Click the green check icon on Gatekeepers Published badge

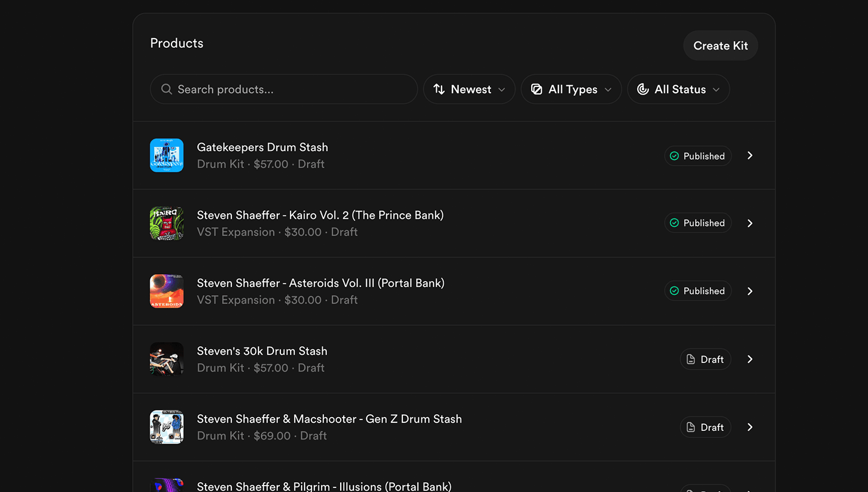(674, 156)
